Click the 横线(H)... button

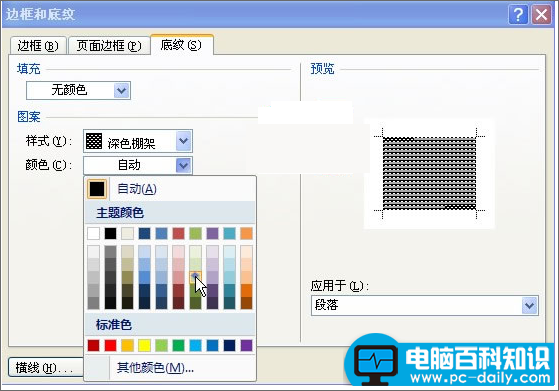(x=46, y=367)
